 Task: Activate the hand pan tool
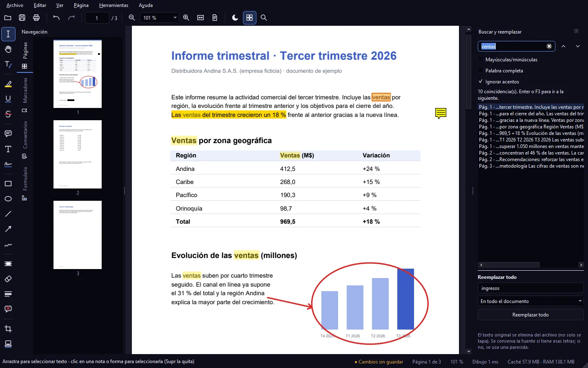point(8,49)
